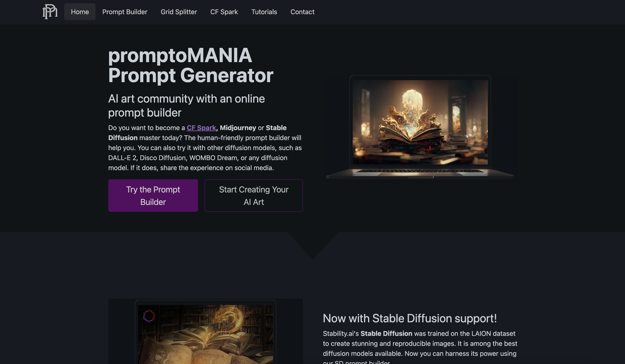Click Now with Stable Diffusion support heading
This screenshot has height=364, width=625.
coord(410,318)
